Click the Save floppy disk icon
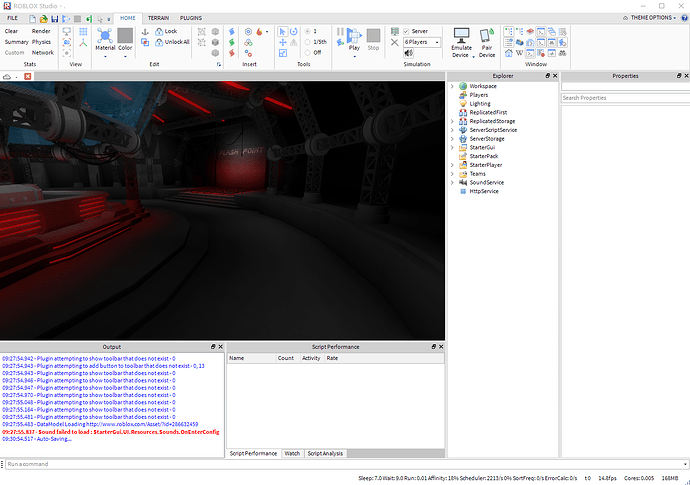The width and height of the screenshot is (690, 485). 55,18
